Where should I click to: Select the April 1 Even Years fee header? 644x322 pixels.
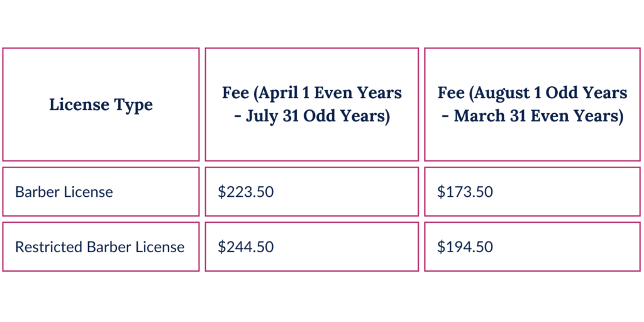311,104
